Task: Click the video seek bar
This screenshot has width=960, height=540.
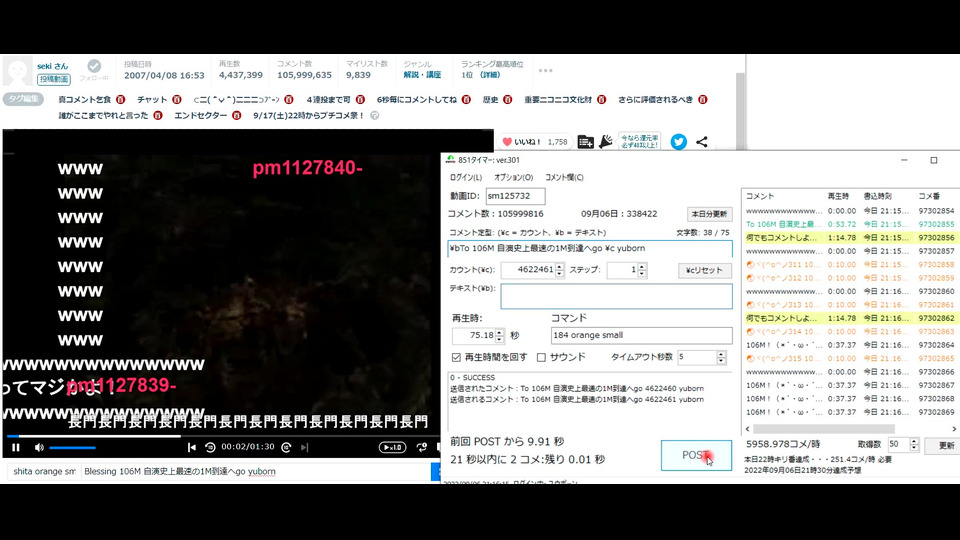Action: (x=222, y=436)
